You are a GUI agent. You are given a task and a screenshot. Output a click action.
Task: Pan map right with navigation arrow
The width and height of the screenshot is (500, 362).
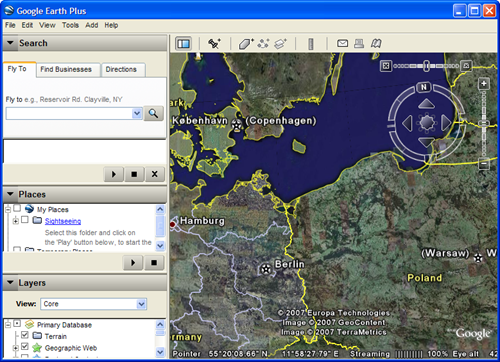[x=446, y=123]
